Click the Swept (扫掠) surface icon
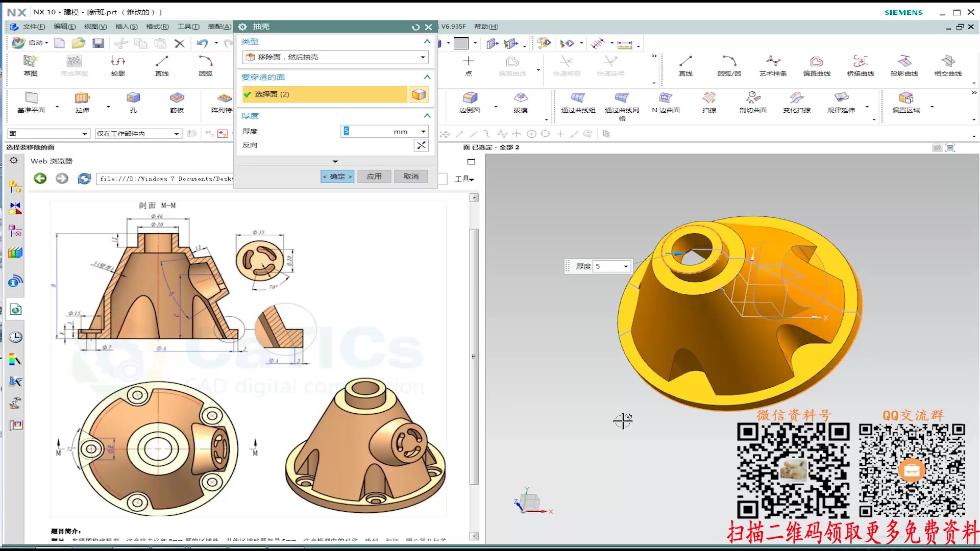Screen dimensions: 980x551 [709, 98]
